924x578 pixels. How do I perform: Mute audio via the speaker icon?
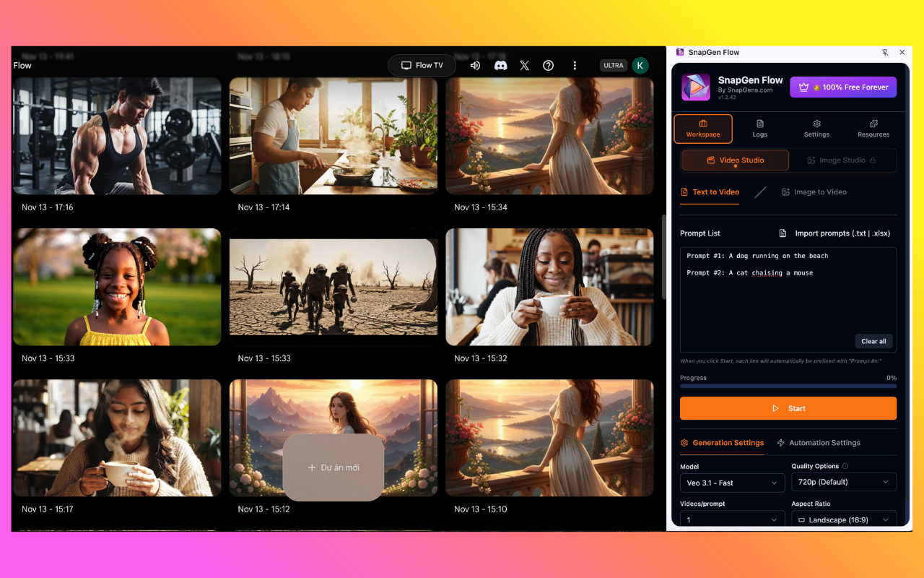pyautogui.click(x=475, y=65)
